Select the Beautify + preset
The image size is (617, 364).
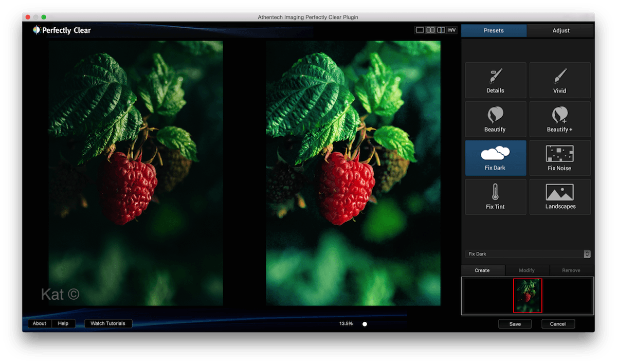point(560,119)
